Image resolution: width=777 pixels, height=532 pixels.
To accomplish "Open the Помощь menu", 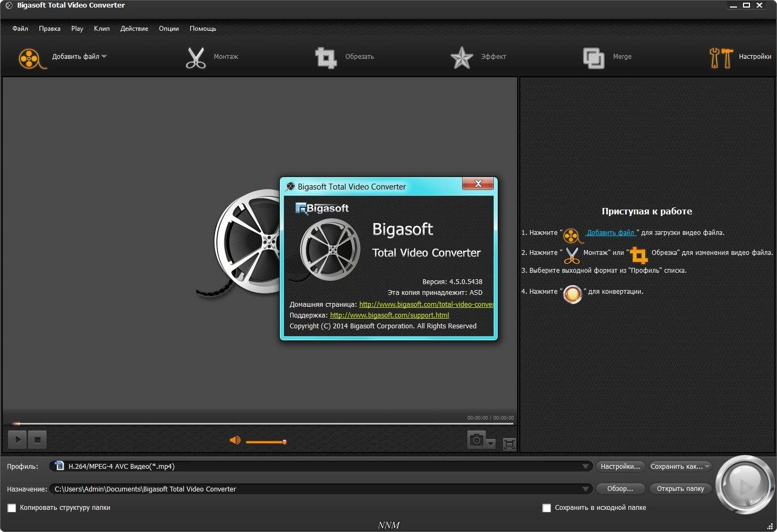I will 203,29.
